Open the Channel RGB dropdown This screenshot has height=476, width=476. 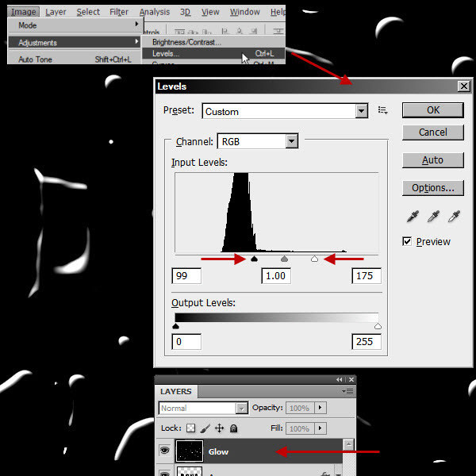pos(291,141)
